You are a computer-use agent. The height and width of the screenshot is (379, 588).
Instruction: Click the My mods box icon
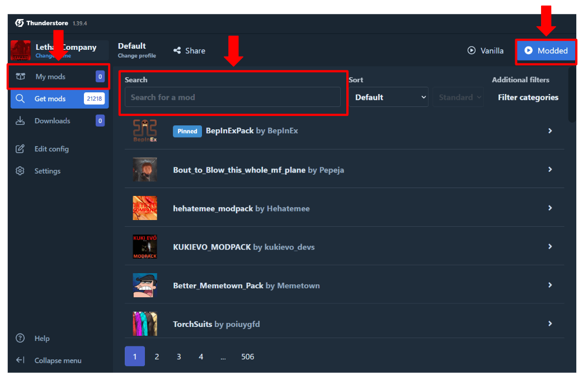point(20,77)
